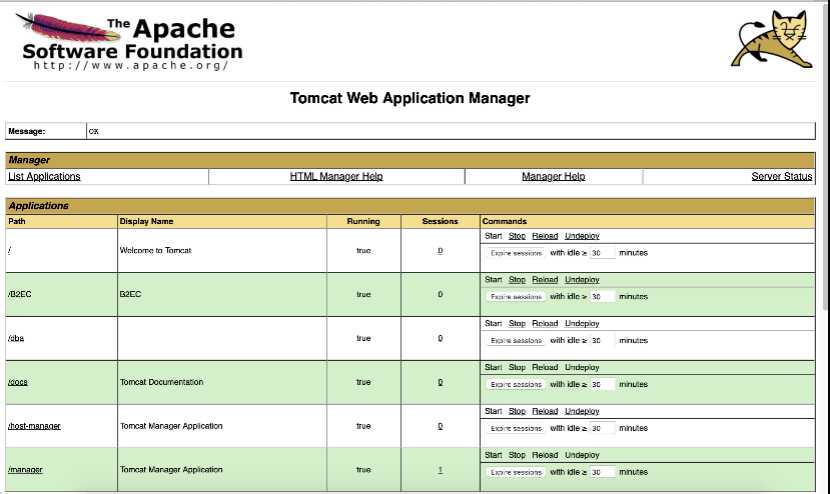Click the Apache Software Foundation feather logo
The height and width of the screenshot is (494, 830).
pos(129,41)
